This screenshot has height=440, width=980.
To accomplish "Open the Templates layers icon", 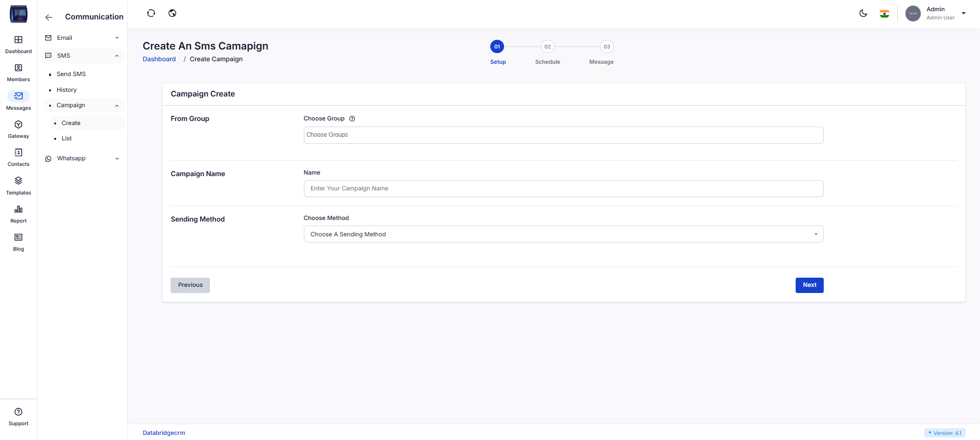I will click(18, 181).
